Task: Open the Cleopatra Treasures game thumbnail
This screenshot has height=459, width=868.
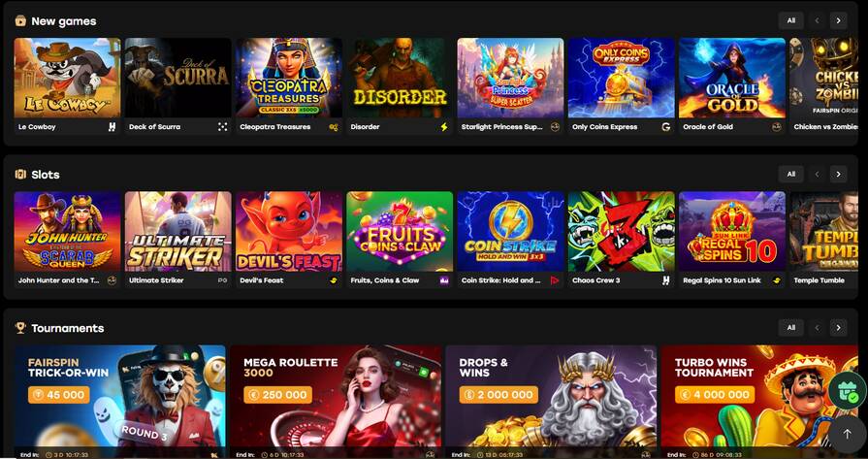Action: (x=289, y=78)
